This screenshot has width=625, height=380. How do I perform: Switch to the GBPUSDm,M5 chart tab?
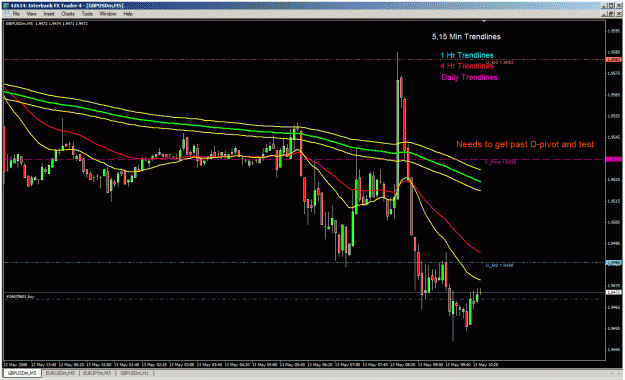[x=22, y=373]
